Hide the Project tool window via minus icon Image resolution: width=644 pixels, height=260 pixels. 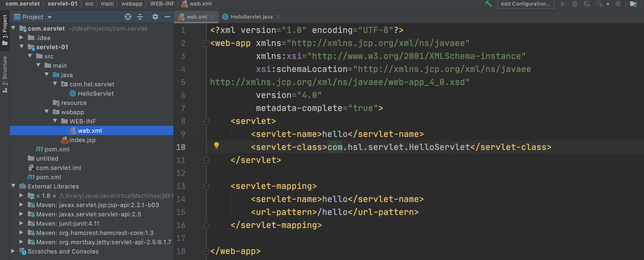click(167, 17)
